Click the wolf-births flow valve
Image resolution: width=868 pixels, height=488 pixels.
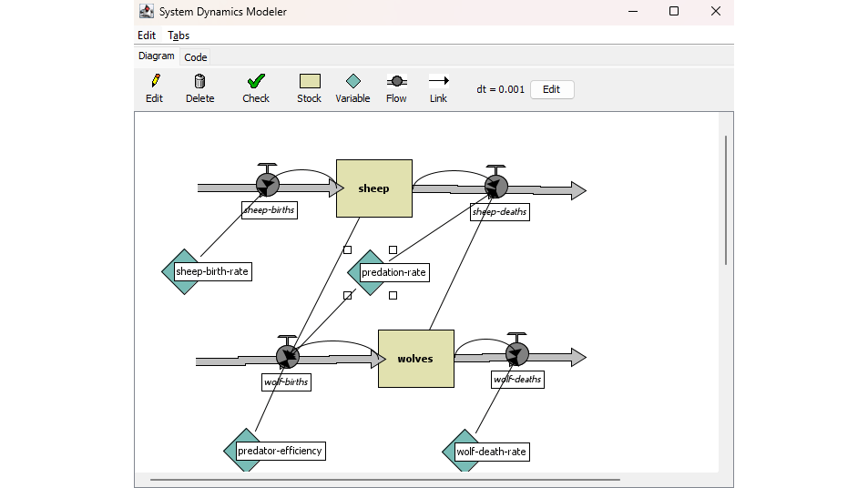pos(287,357)
